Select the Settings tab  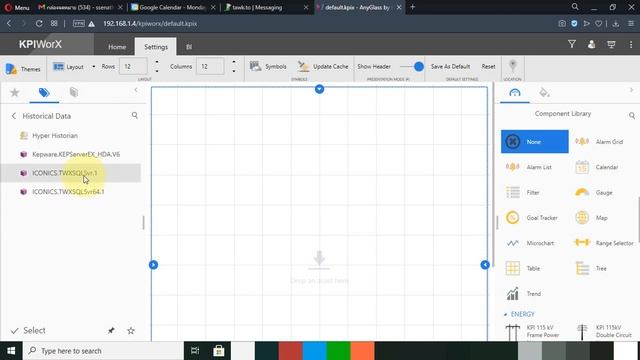pyautogui.click(x=156, y=47)
